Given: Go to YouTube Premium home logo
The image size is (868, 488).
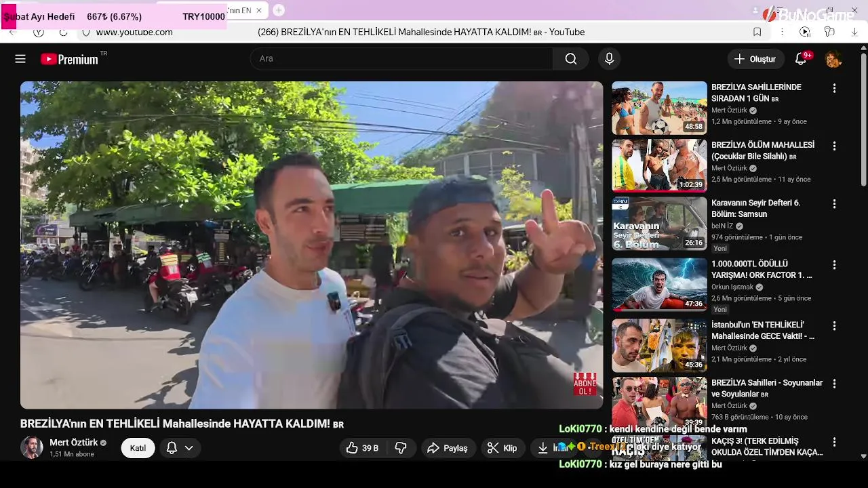Looking at the screenshot, I should [x=70, y=59].
